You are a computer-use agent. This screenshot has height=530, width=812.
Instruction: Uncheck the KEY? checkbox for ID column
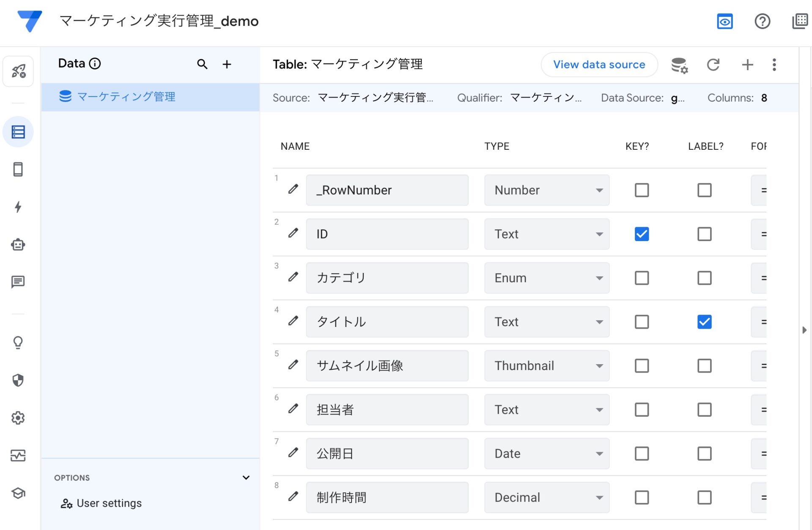coord(642,234)
